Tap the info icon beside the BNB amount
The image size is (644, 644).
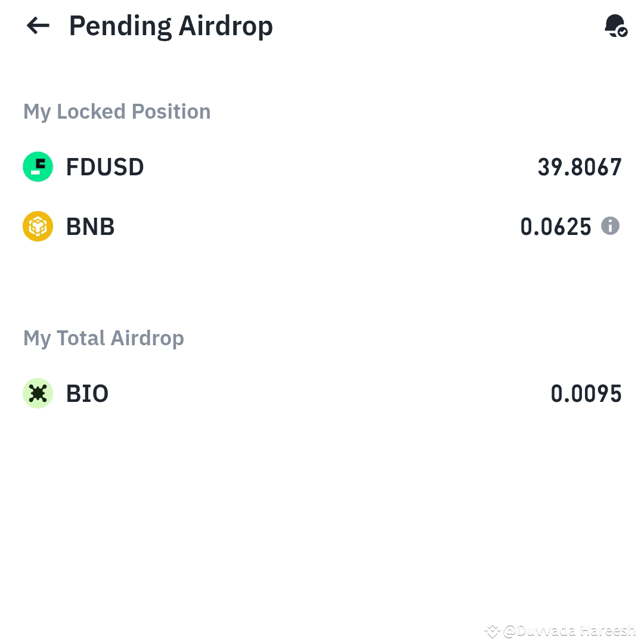coord(611,227)
